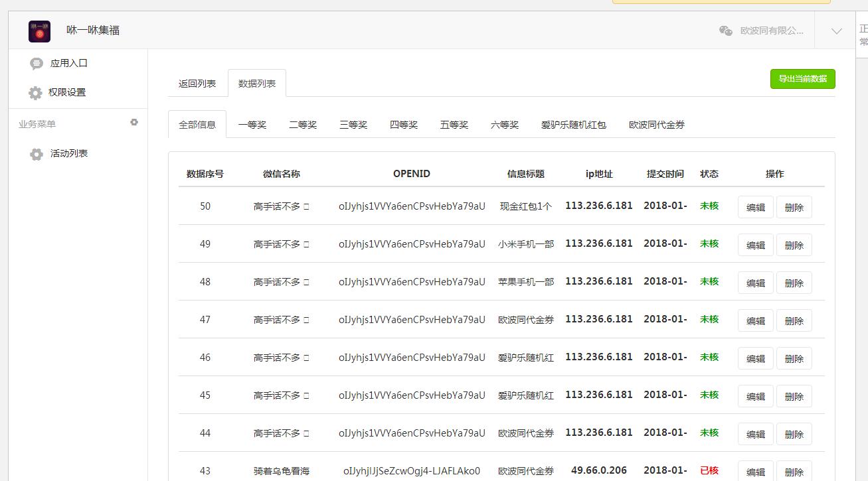Click the gear icon beside 权限设置

pyautogui.click(x=35, y=93)
